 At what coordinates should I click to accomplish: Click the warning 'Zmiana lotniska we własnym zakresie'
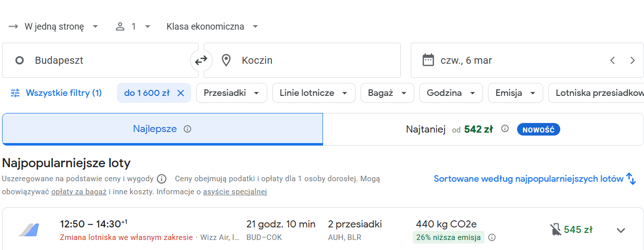pos(126,237)
